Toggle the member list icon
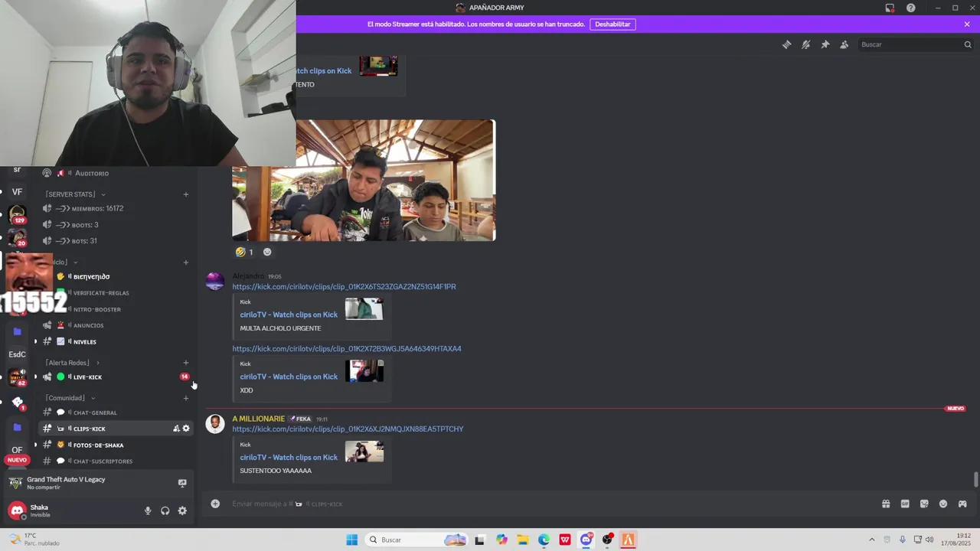Viewport: 980px width, 551px height. pyautogui.click(x=844, y=44)
